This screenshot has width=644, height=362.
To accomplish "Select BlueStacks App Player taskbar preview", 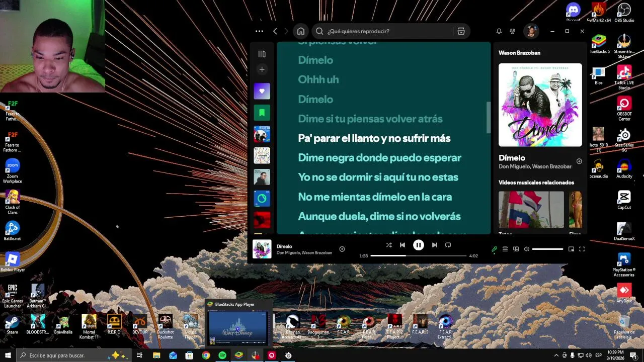I will tap(238, 322).
